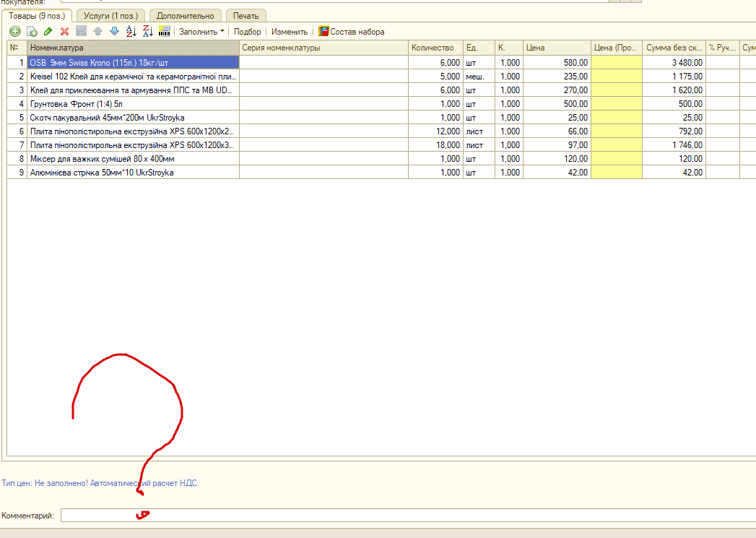This screenshot has width=756, height=538.
Task: Click the Количество column header
Action: pos(435,48)
